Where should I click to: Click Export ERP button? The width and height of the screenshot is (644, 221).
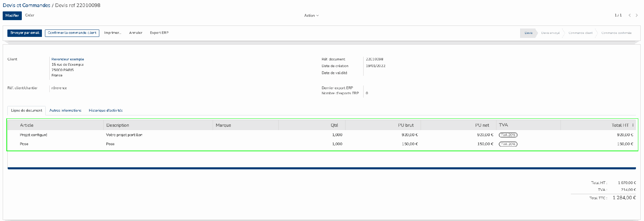pyautogui.click(x=159, y=33)
